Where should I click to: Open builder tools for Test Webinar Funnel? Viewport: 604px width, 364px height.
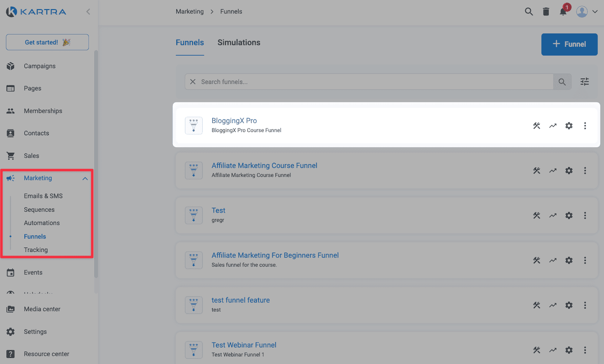click(x=537, y=350)
